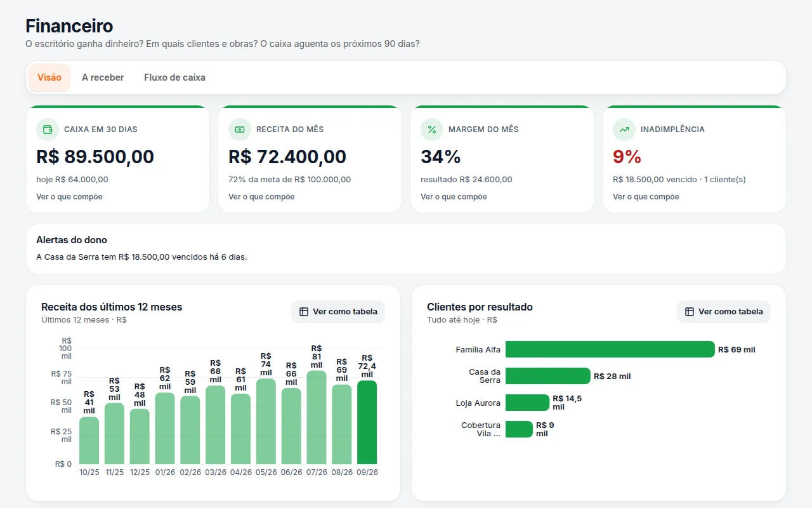812x508 pixels.
Task: Click the Loja Aurora result bar
Action: point(527,403)
